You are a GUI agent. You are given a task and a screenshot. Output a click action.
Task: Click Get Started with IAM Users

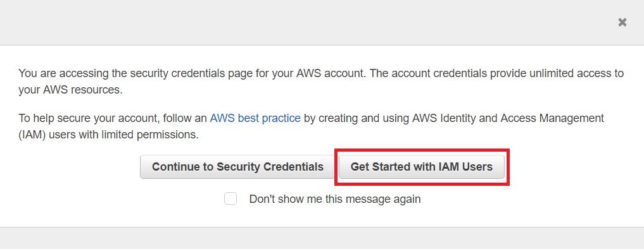point(421,167)
